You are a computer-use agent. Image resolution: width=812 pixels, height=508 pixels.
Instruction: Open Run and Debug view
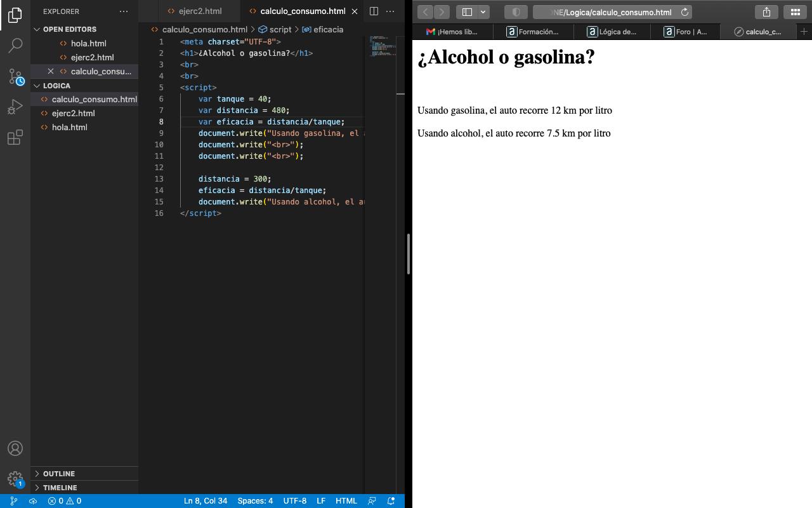[15, 107]
